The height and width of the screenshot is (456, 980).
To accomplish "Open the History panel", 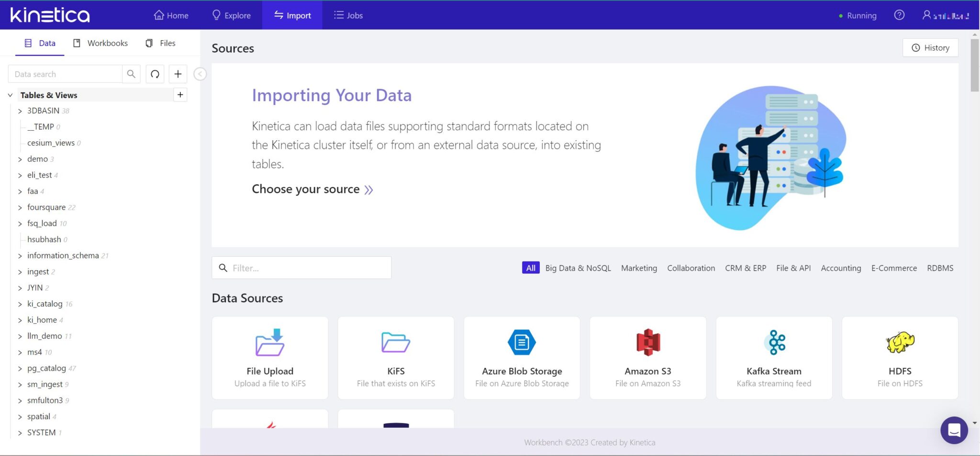I will pos(929,47).
